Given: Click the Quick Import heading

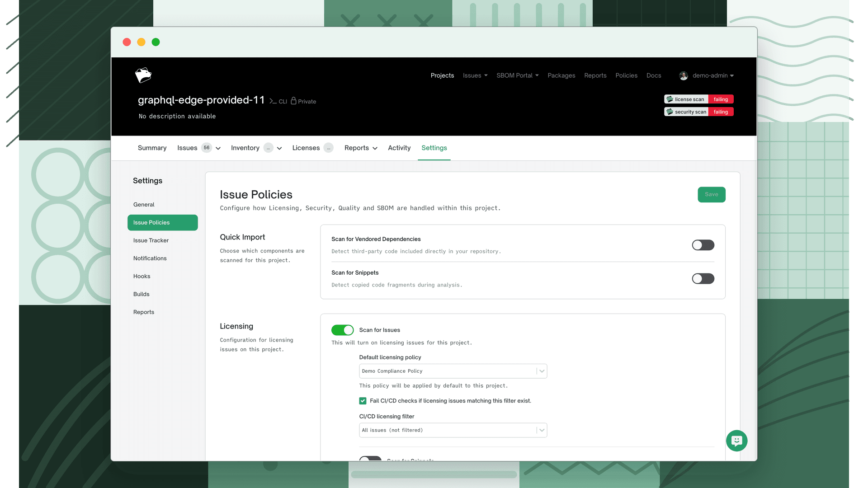Looking at the screenshot, I should [242, 237].
